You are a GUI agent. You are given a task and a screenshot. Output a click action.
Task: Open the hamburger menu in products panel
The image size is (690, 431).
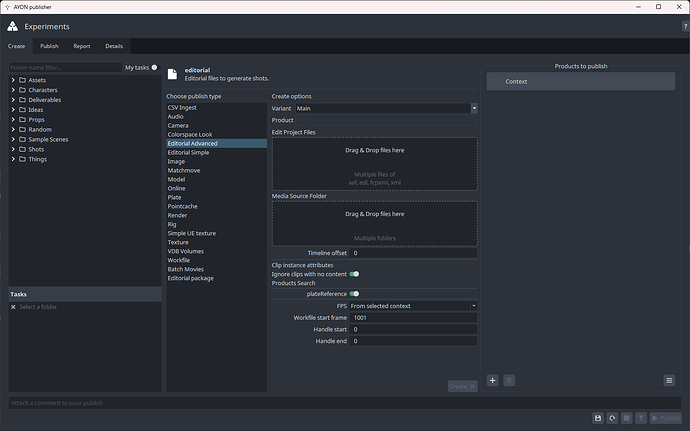tap(669, 380)
